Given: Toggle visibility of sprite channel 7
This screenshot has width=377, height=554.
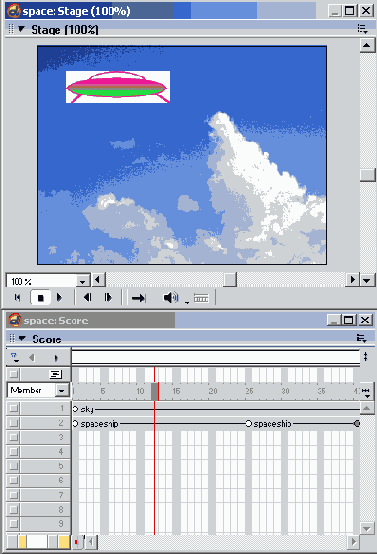Looking at the screenshot, I should [x=13, y=495].
